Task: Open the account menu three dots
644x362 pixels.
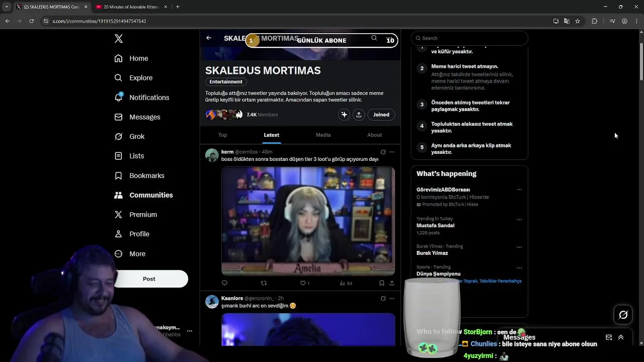Action: (190, 331)
